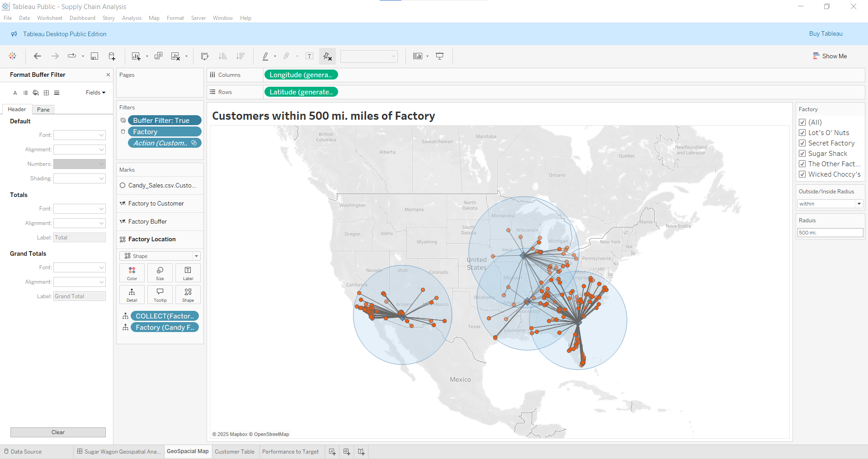This screenshot has height=459, width=868.
Task: Click the Show Mark Labels icon
Action: point(310,56)
